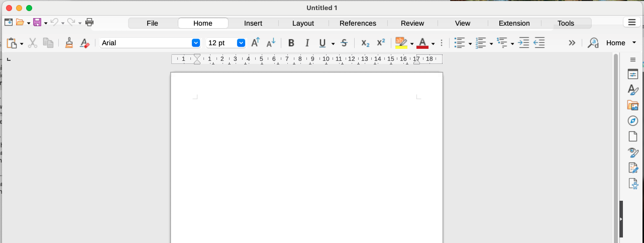This screenshot has height=243, width=644.
Task: Switch to the Insert tab
Action: point(253,23)
